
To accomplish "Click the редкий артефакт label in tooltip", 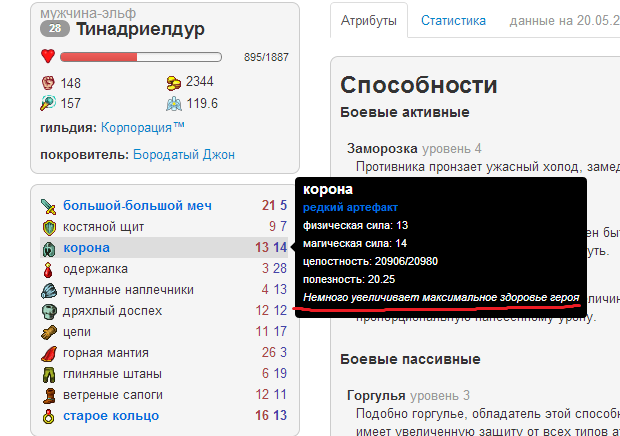I will pos(350,207).
